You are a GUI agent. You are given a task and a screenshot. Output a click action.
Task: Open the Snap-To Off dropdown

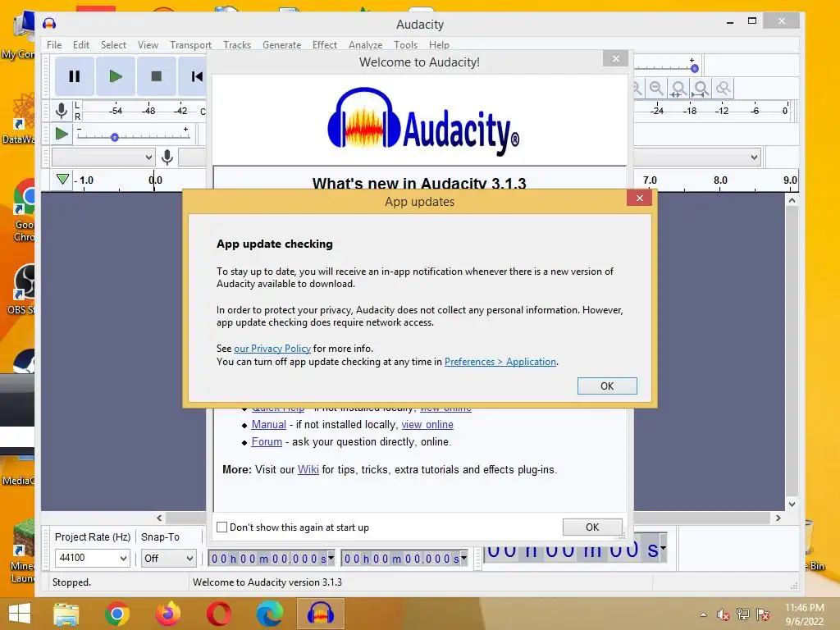pyautogui.click(x=168, y=558)
